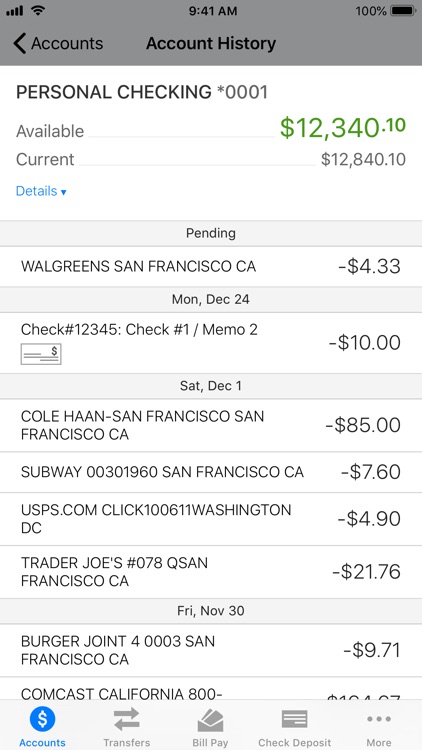Screen dimensions: 422x750
Task: Tap the Accounts back link text
Action: tap(67, 44)
